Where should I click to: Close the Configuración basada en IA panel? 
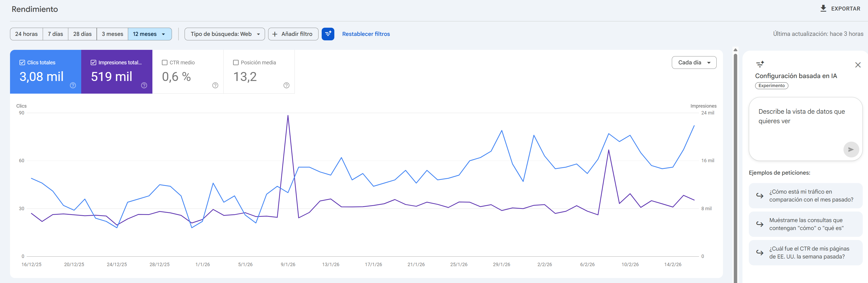(857, 65)
